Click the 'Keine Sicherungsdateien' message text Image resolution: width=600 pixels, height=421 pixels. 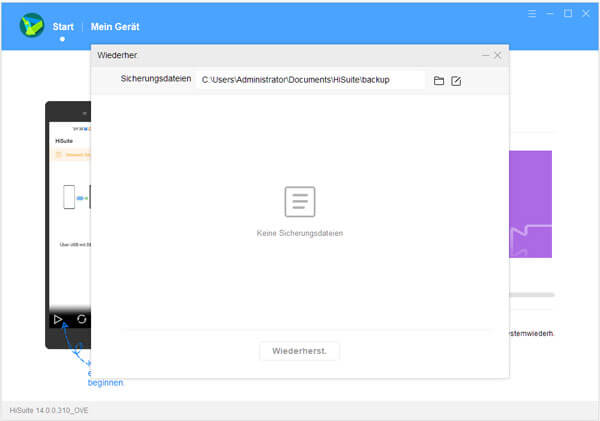click(300, 233)
